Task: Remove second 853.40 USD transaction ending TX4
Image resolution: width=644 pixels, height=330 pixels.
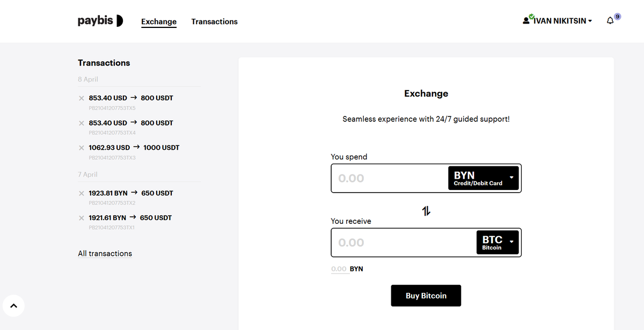Action: click(x=82, y=123)
